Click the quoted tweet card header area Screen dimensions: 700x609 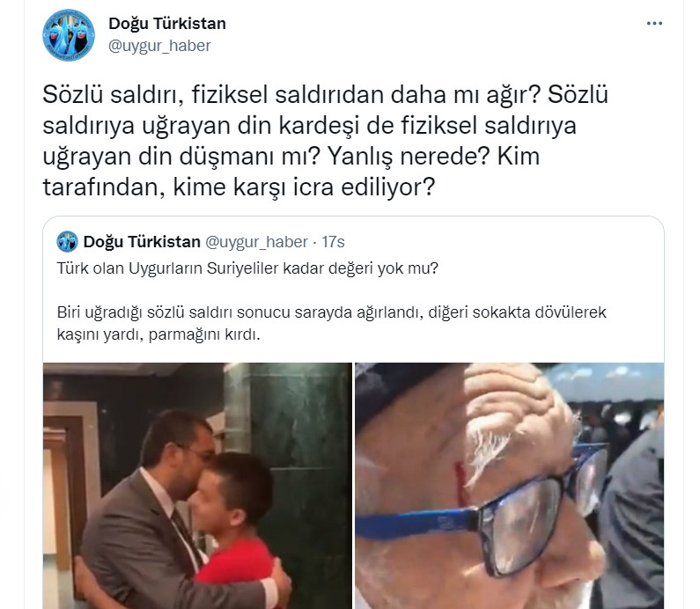click(201, 241)
